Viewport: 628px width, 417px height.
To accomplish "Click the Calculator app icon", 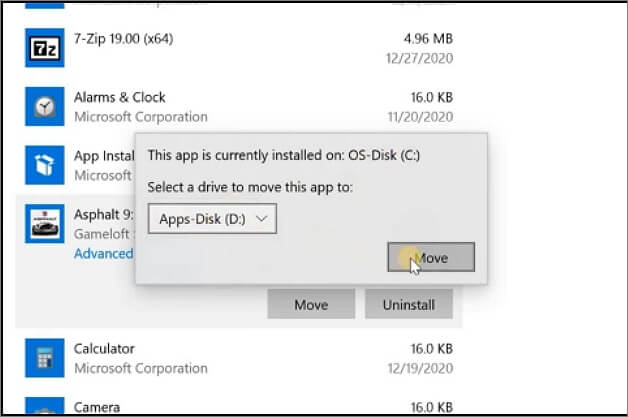I will coord(45,358).
